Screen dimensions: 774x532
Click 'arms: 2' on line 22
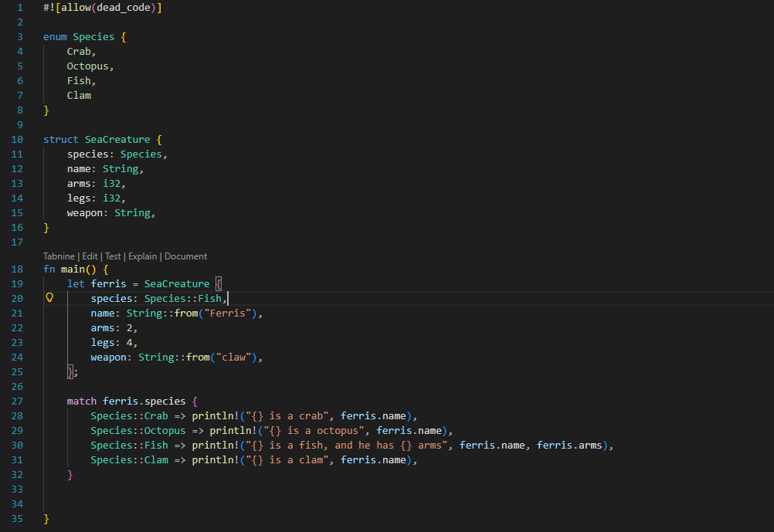pyautogui.click(x=111, y=328)
